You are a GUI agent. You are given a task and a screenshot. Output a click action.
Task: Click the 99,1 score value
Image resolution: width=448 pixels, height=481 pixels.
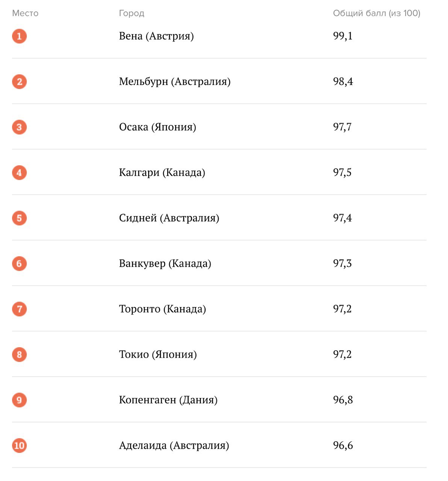tap(343, 36)
